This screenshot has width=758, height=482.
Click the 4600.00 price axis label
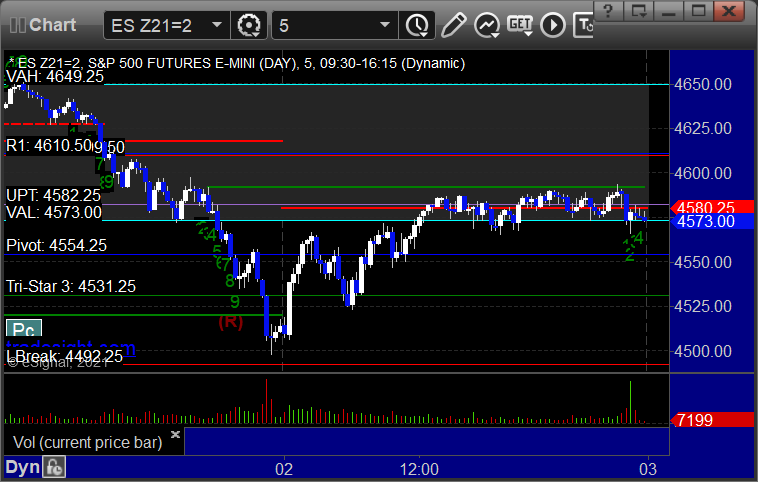[703, 173]
